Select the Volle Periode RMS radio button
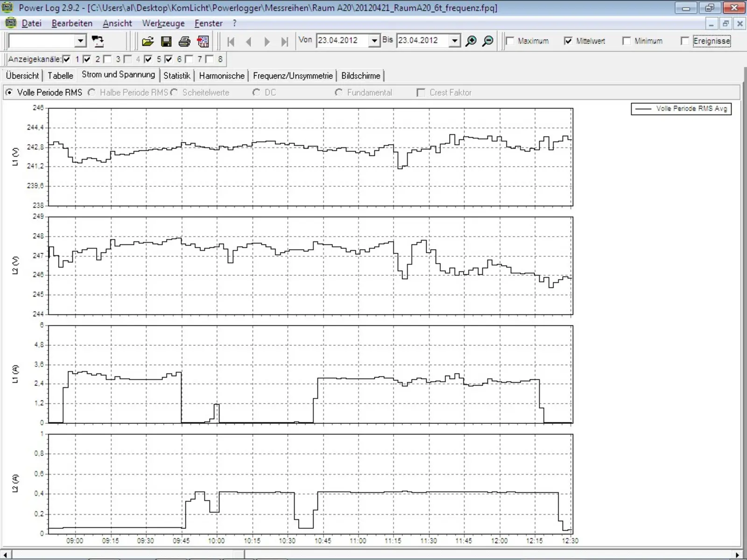The height and width of the screenshot is (560, 747). click(x=9, y=92)
